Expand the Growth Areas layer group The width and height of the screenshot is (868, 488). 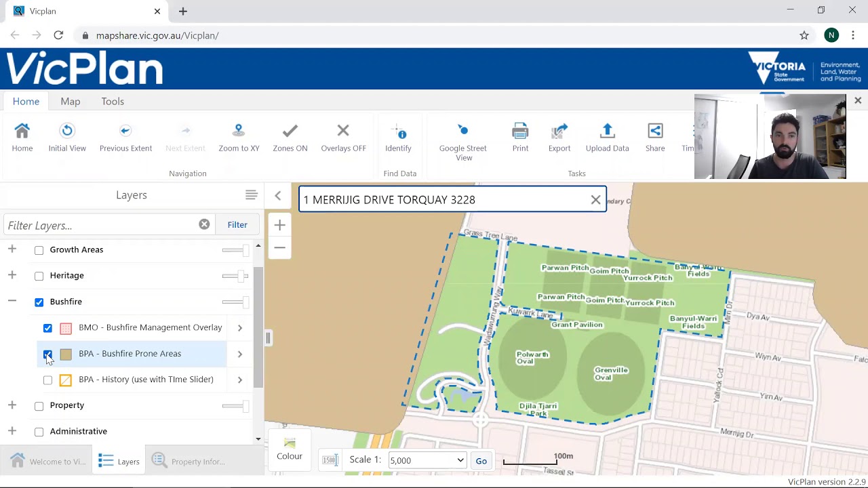pyautogui.click(x=12, y=249)
